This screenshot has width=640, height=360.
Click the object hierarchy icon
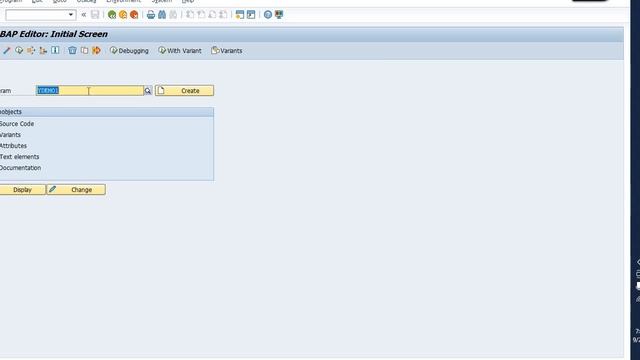(43, 50)
